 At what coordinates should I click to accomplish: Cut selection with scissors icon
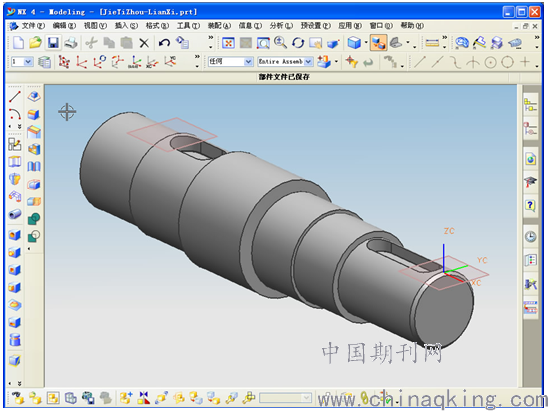click(x=91, y=43)
